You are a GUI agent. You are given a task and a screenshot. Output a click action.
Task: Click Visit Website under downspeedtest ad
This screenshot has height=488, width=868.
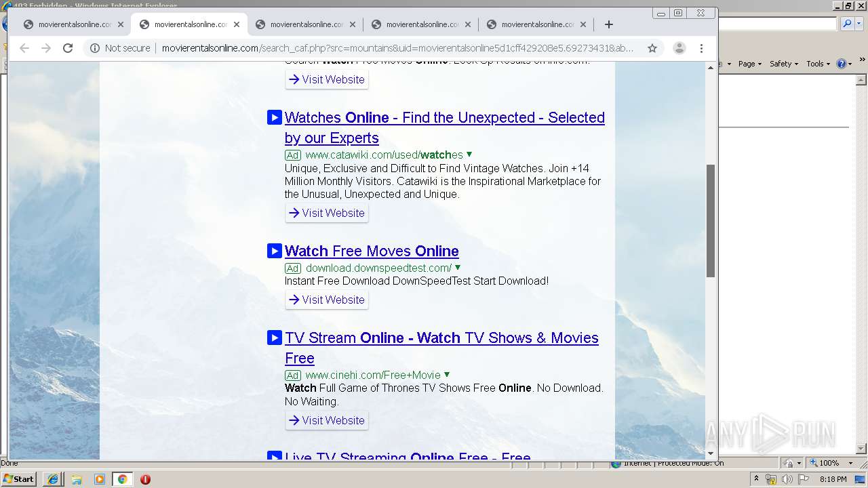pos(327,300)
